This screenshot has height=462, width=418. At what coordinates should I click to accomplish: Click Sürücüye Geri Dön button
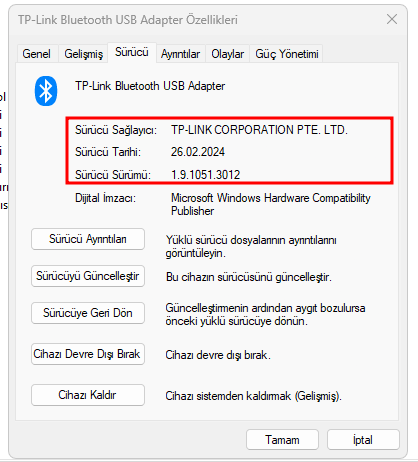point(88,313)
